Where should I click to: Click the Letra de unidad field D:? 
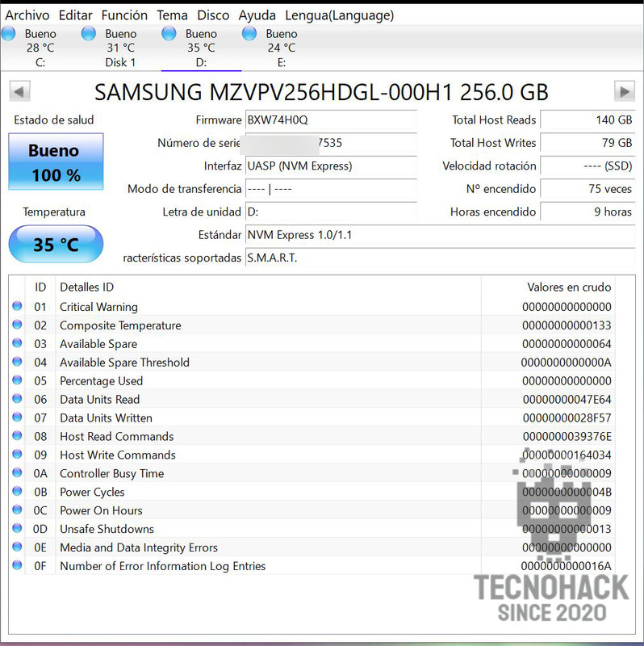click(x=331, y=212)
